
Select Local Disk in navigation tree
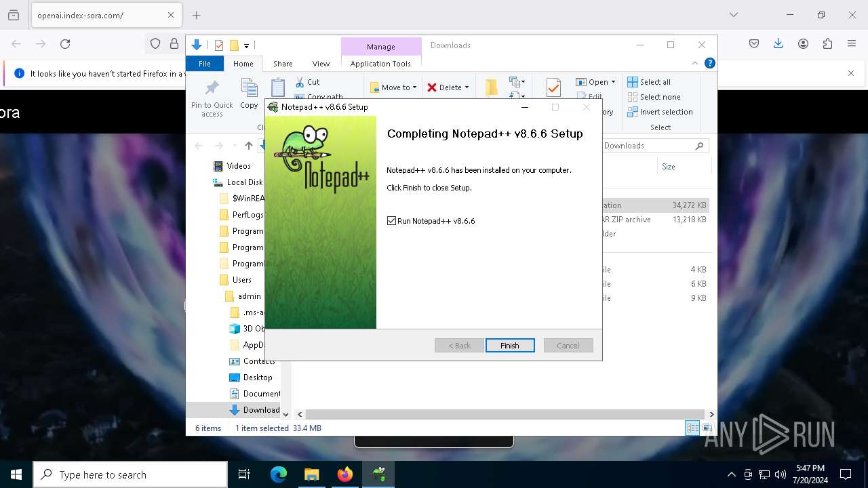pos(237,182)
